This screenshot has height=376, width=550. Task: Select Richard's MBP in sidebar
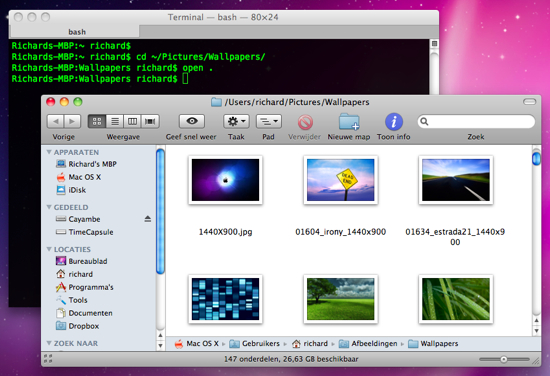pyautogui.click(x=86, y=164)
